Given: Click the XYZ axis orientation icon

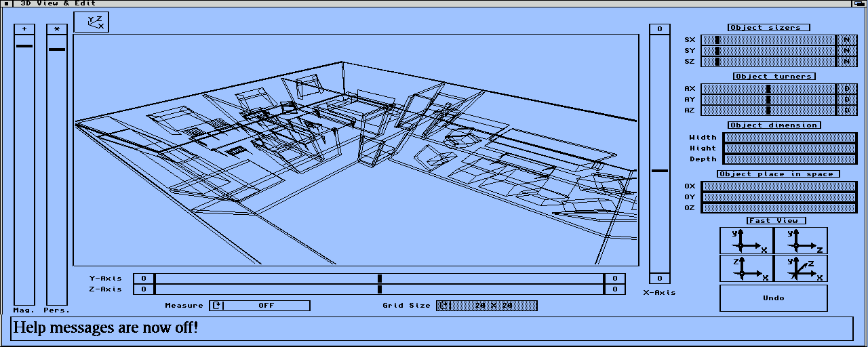Looking at the screenshot, I should pyautogui.click(x=91, y=22).
